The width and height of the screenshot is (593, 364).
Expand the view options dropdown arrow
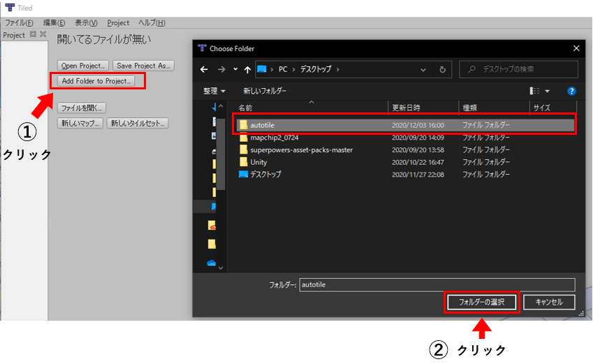[547, 92]
